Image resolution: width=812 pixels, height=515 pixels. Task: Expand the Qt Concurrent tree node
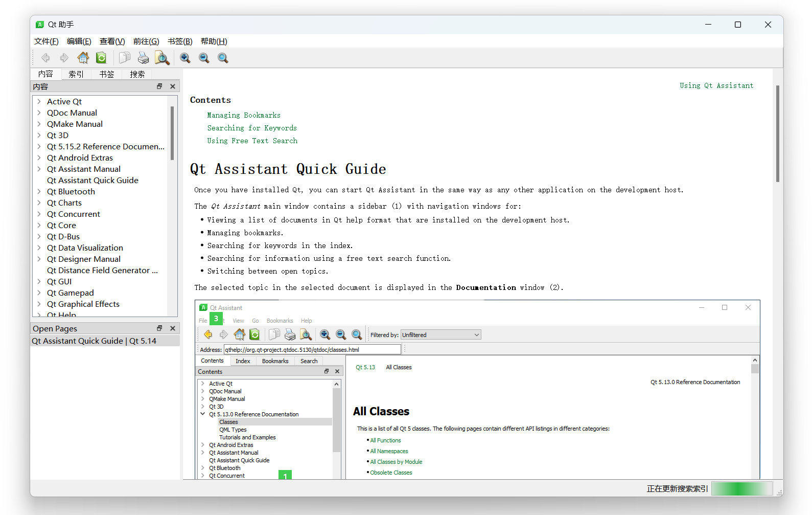click(x=39, y=214)
